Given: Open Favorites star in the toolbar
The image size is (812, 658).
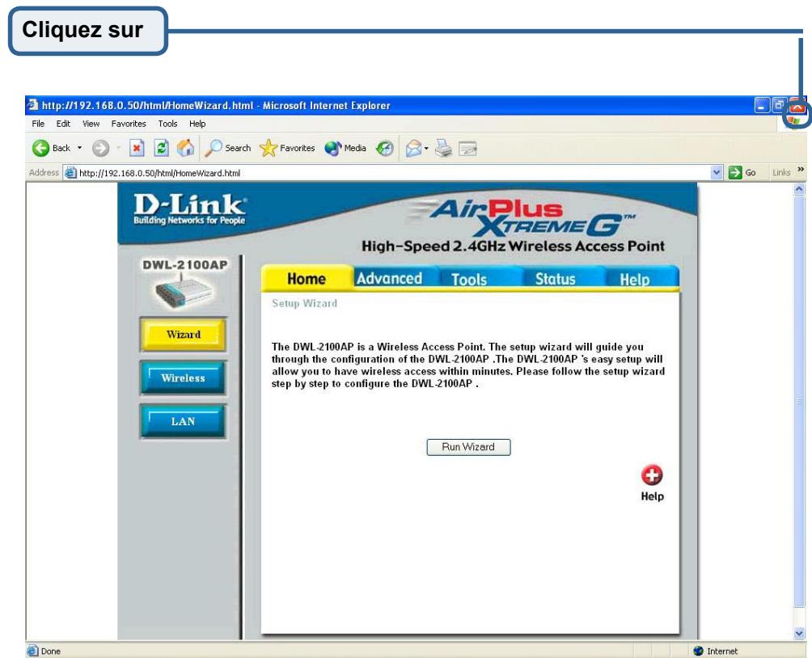Looking at the screenshot, I should [287, 148].
